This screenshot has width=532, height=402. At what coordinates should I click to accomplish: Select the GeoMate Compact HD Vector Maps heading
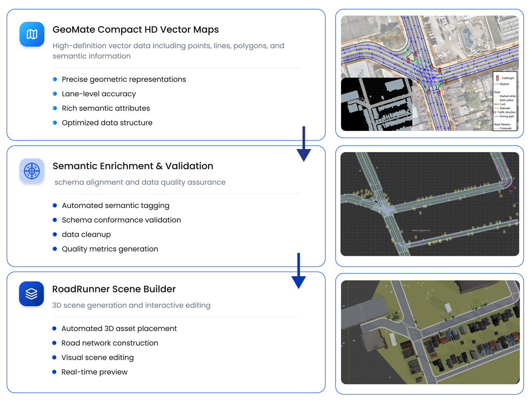click(136, 30)
